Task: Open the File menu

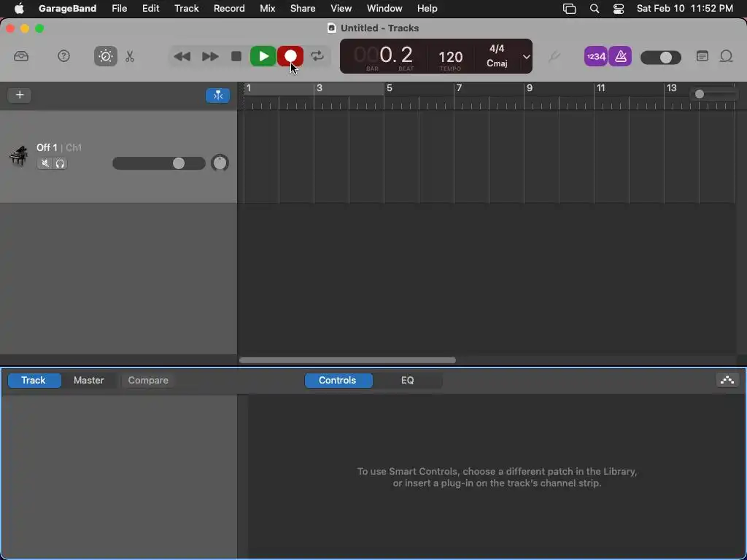Action: [119, 9]
